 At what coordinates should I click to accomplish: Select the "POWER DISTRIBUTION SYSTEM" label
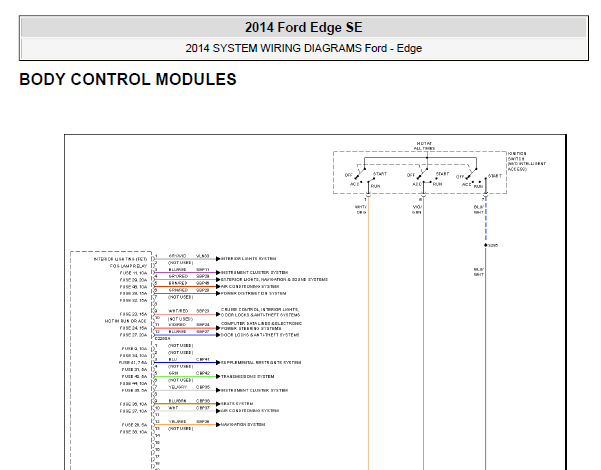(253, 293)
